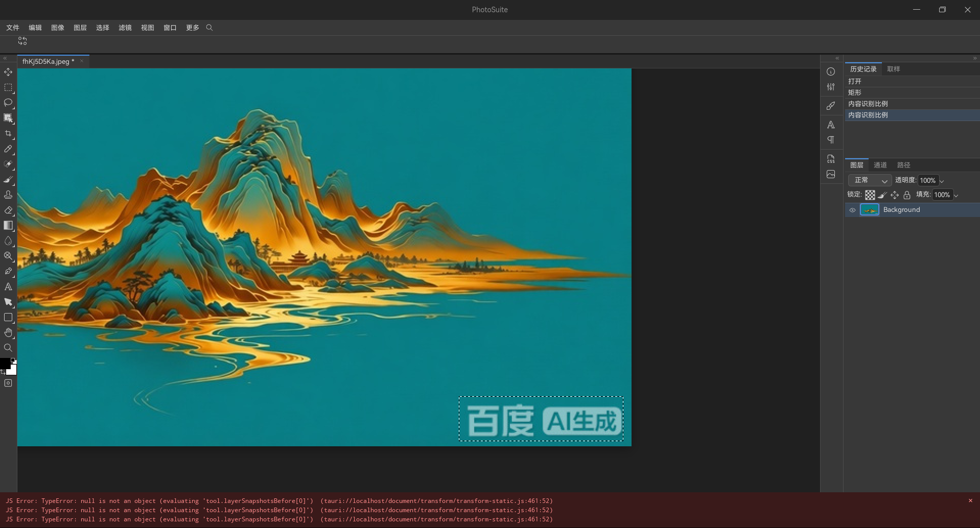Dismiss the JS error bar
Screen dimensions: 980x528
click(x=970, y=500)
